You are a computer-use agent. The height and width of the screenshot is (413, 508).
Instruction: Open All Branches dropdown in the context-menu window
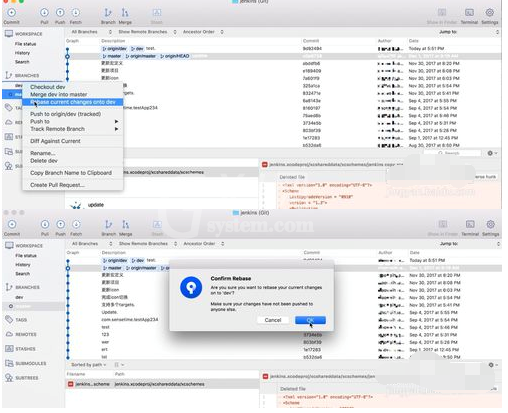tap(92, 32)
